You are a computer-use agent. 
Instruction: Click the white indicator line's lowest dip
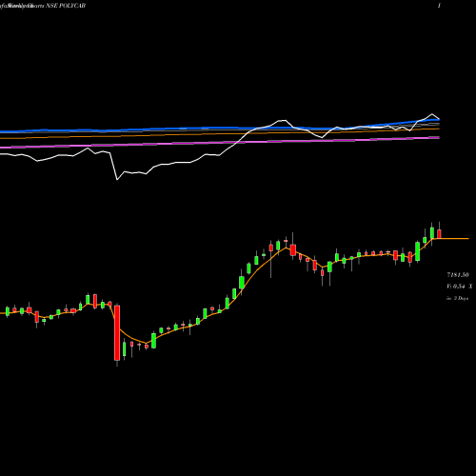point(117,179)
